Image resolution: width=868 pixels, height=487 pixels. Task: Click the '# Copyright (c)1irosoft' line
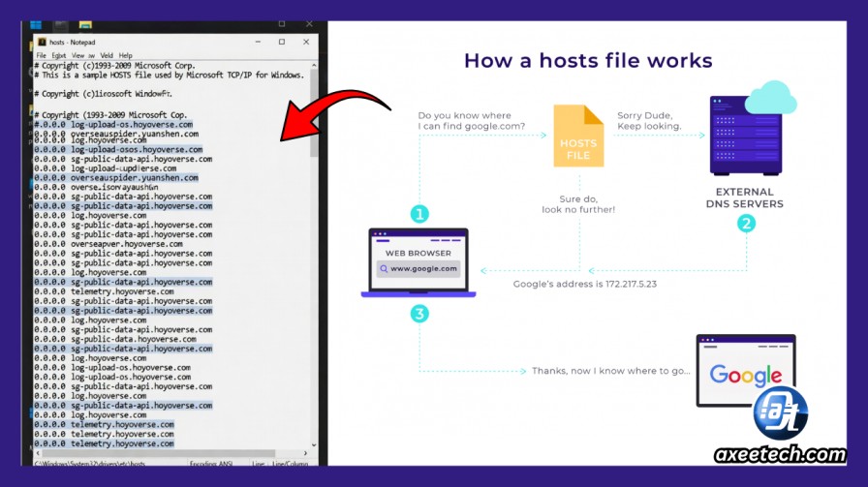pos(103,94)
